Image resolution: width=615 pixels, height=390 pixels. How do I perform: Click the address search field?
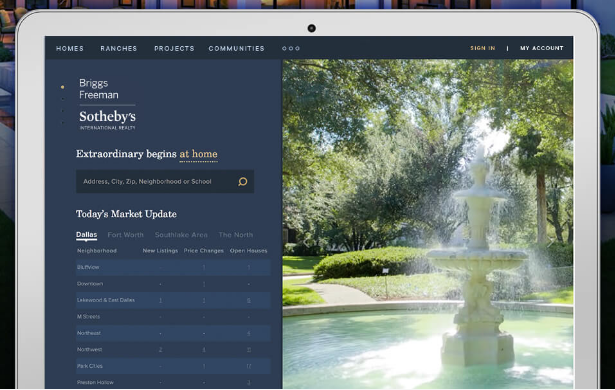pyautogui.click(x=165, y=181)
